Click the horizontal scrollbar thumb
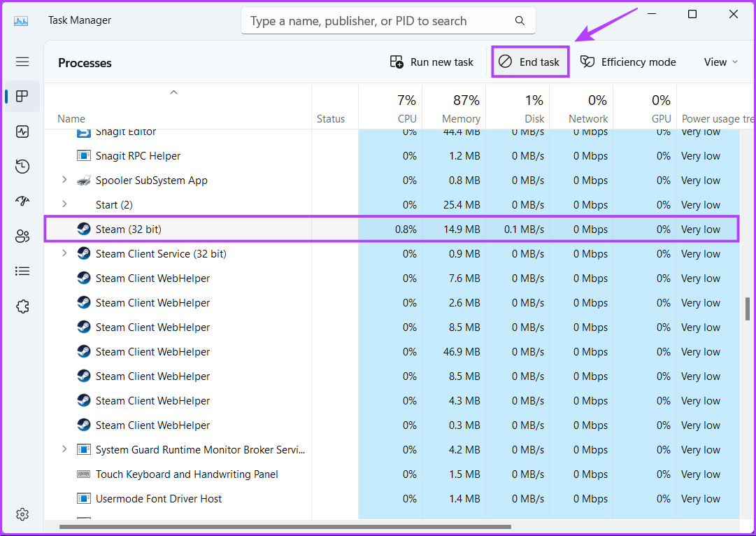Viewport: 756px width, 536px height. point(285,527)
